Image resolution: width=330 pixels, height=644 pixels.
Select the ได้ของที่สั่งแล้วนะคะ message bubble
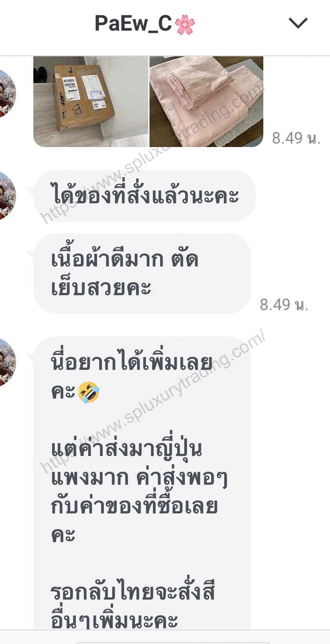[144, 196]
